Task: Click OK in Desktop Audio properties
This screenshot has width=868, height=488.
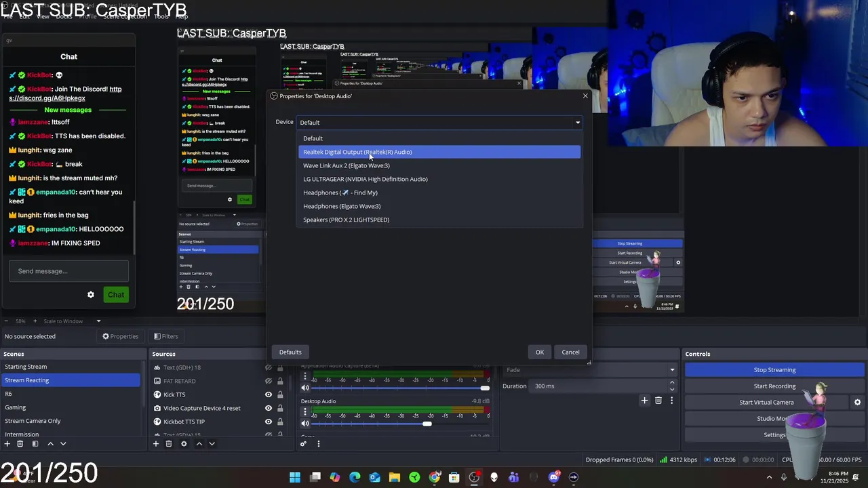Action: click(x=540, y=352)
